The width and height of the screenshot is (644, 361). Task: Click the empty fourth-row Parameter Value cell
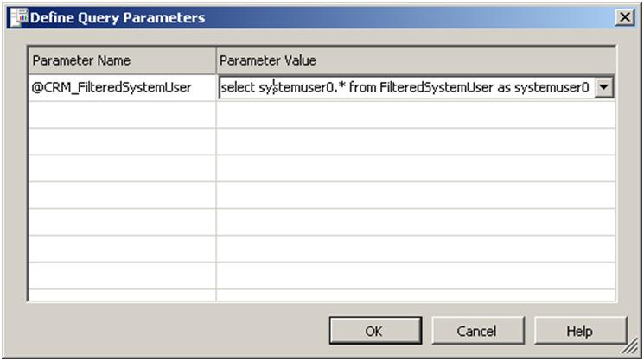click(x=416, y=168)
